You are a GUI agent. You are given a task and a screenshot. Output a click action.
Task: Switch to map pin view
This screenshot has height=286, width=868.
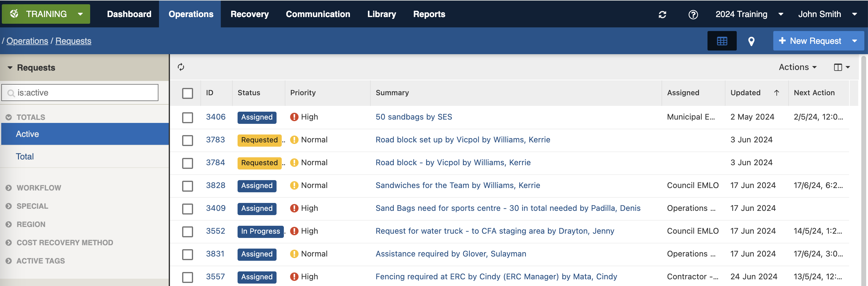751,41
